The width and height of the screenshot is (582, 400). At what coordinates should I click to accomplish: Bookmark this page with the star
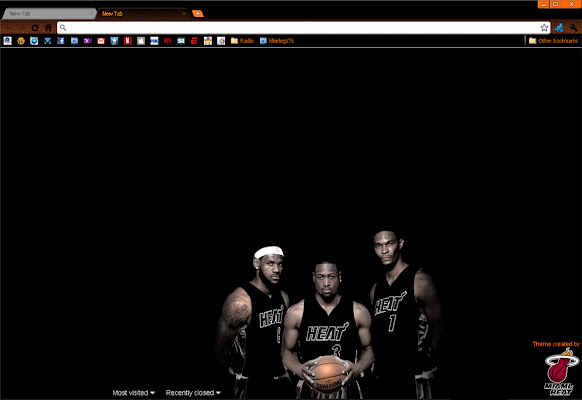pyautogui.click(x=544, y=27)
